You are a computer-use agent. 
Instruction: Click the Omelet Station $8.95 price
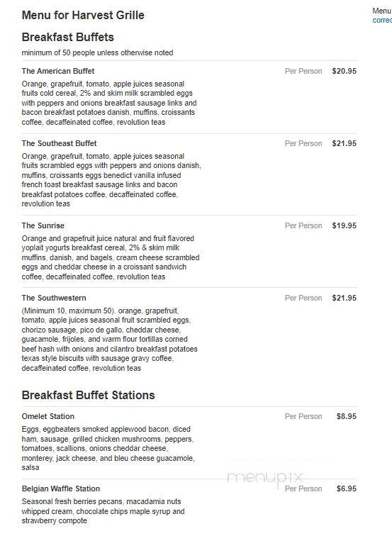click(x=347, y=416)
